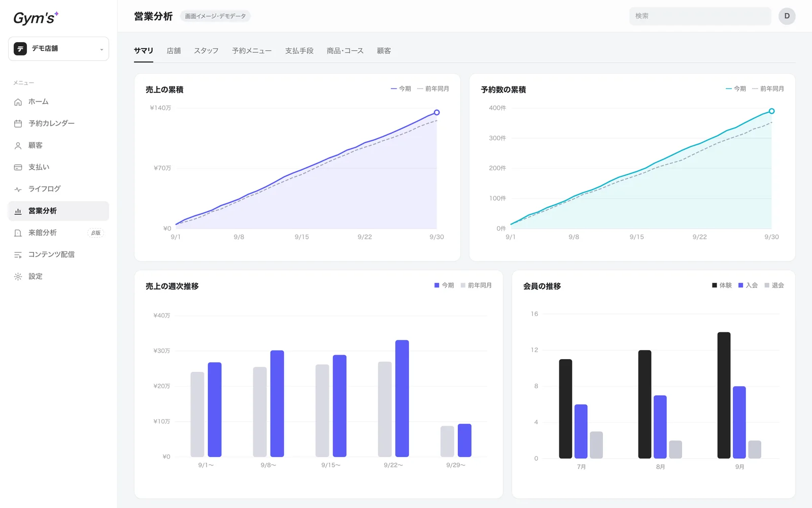Screen dimensions: 812x508
Task: Toggle 前年同月 legend in 売上の累積 chart
Action: pyautogui.click(x=433, y=88)
